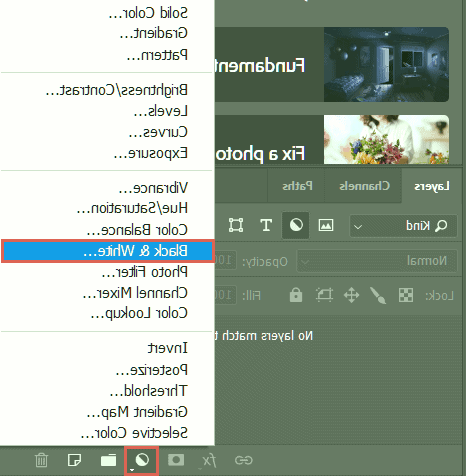The height and width of the screenshot is (476, 466).
Task: Toggle the type layer filter T icon
Action: [x=266, y=225]
